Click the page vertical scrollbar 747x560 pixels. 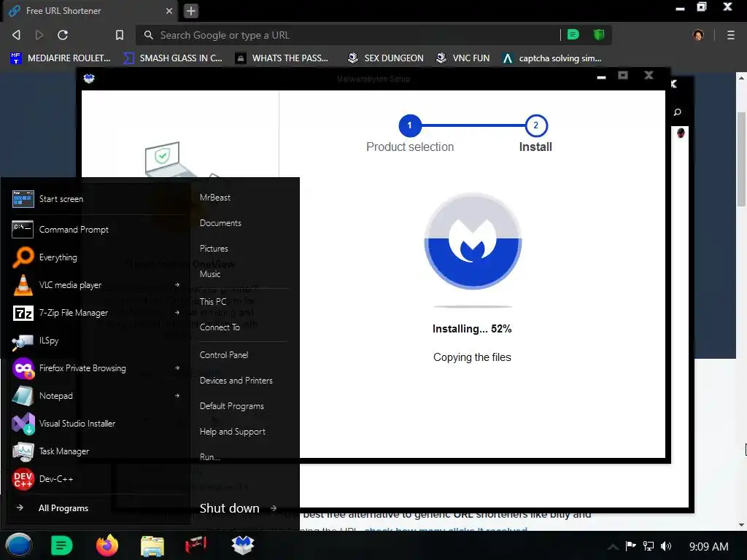741,160
